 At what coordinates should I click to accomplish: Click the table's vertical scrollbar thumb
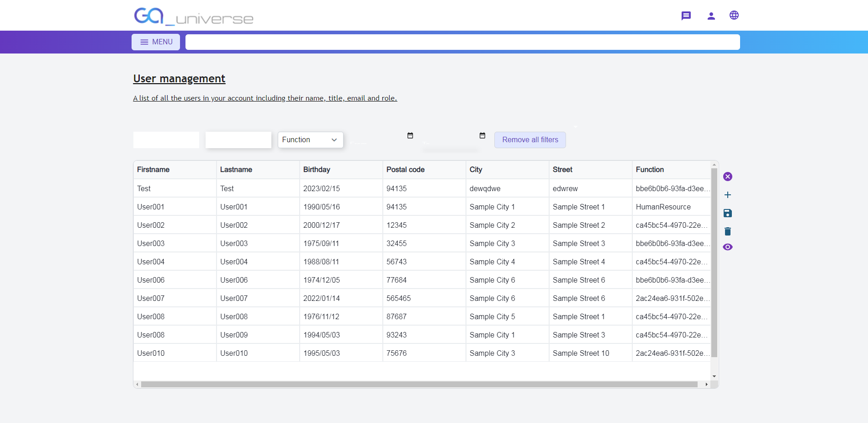[714, 262]
